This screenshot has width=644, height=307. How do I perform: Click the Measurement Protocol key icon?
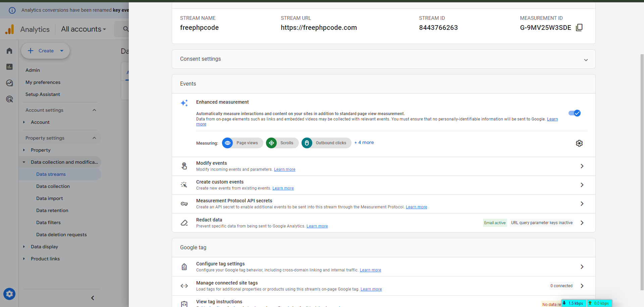point(184,204)
